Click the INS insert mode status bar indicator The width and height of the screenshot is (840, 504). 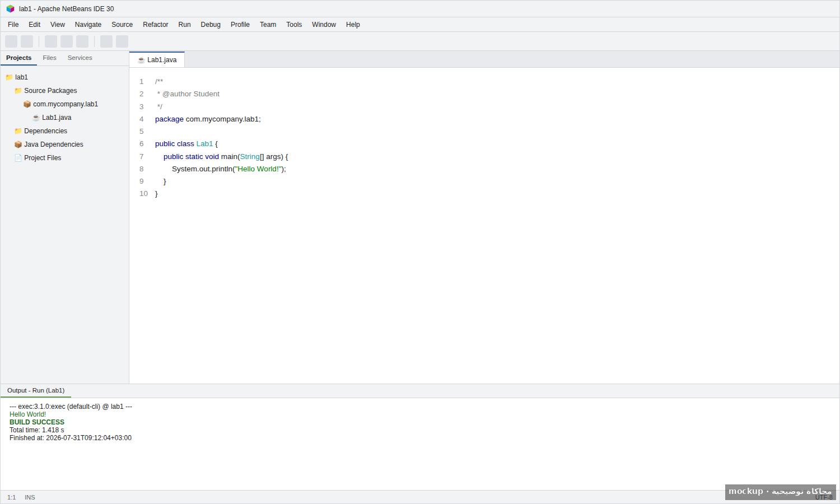click(x=30, y=497)
